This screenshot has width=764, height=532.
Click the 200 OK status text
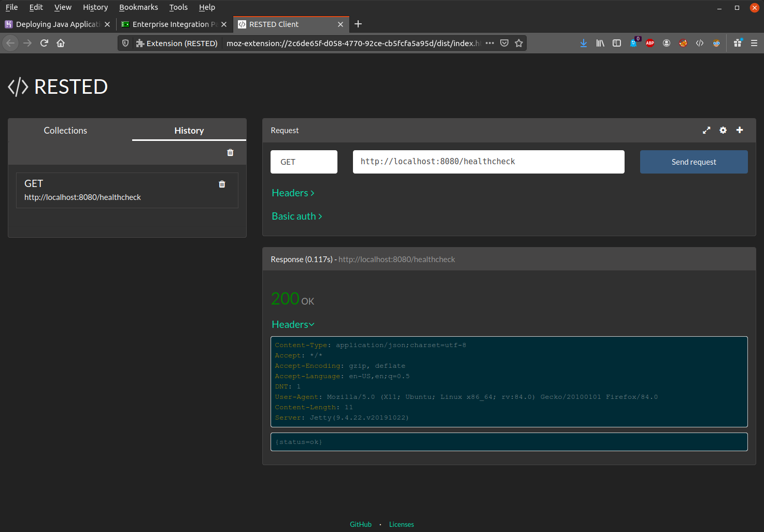tap(293, 299)
